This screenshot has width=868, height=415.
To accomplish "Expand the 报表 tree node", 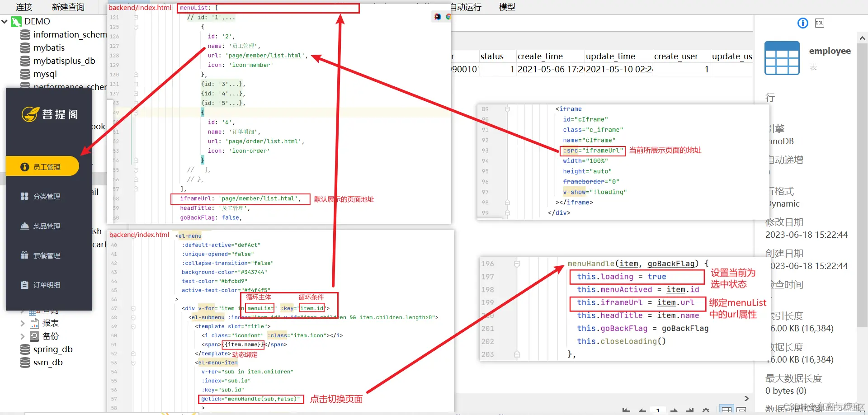I will tap(23, 323).
